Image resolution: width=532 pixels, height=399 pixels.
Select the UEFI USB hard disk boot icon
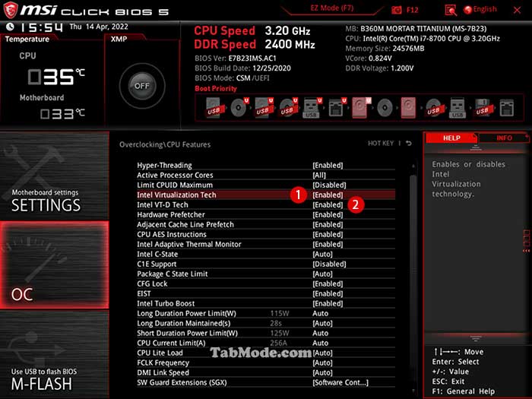click(x=264, y=108)
